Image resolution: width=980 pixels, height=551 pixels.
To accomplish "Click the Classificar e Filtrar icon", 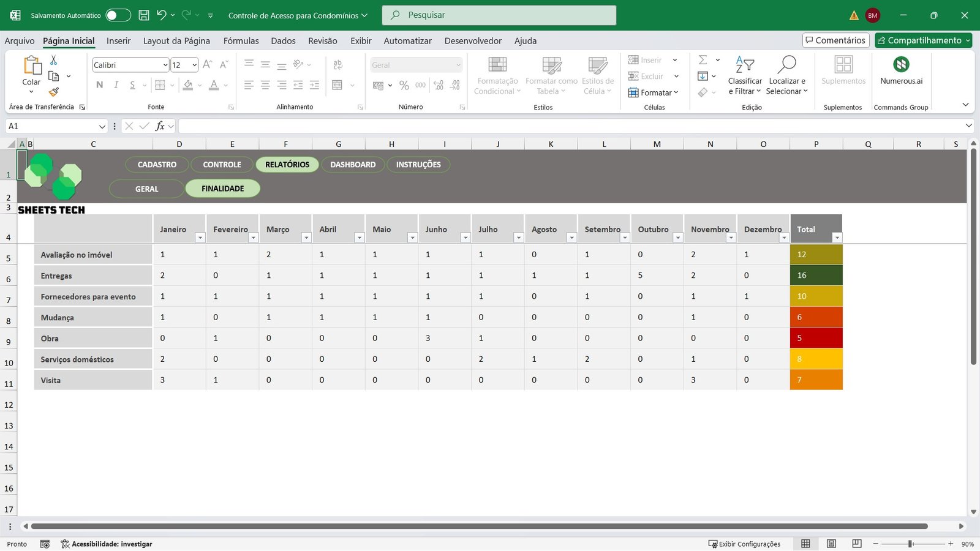I will [745, 64].
